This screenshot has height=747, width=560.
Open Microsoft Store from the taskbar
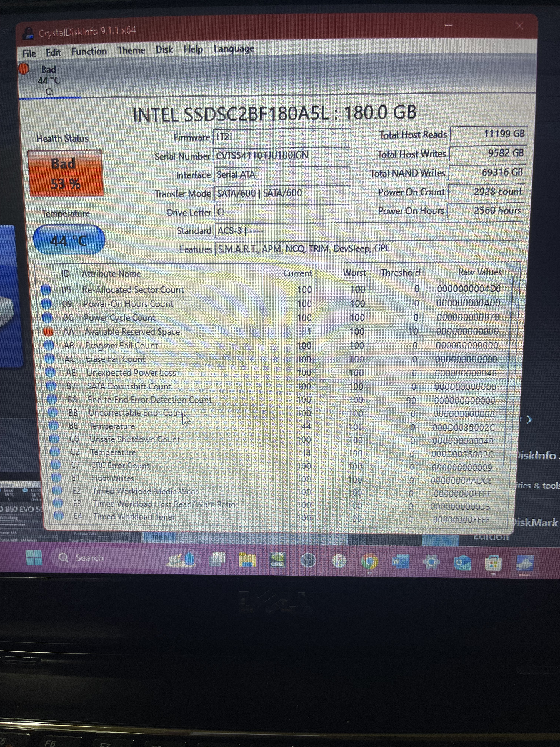coord(493,563)
